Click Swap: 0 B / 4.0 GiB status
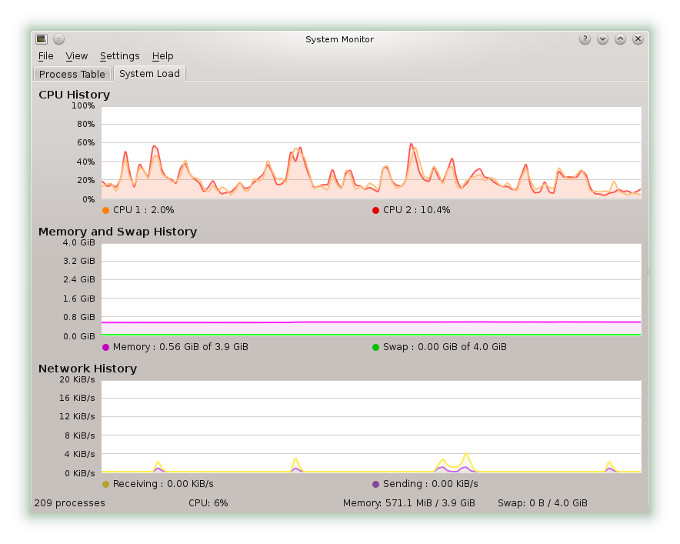 (543, 503)
